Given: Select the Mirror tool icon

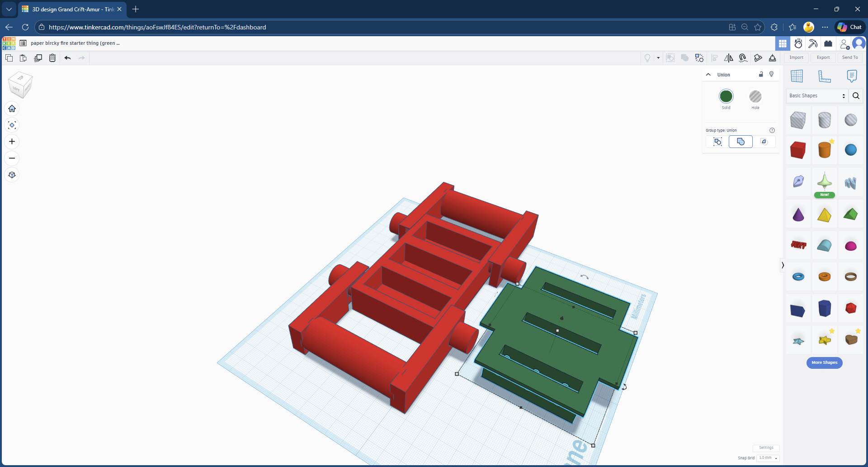Looking at the screenshot, I should tap(729, 58).
